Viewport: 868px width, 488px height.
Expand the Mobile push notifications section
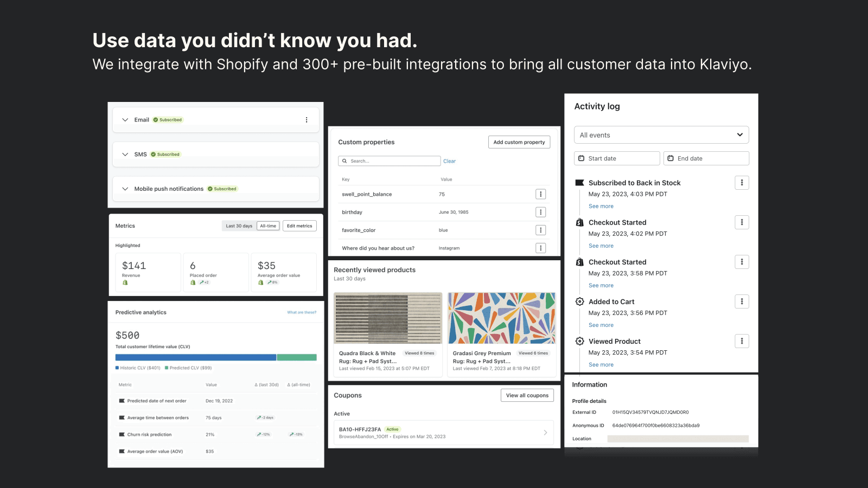[125, 189]
